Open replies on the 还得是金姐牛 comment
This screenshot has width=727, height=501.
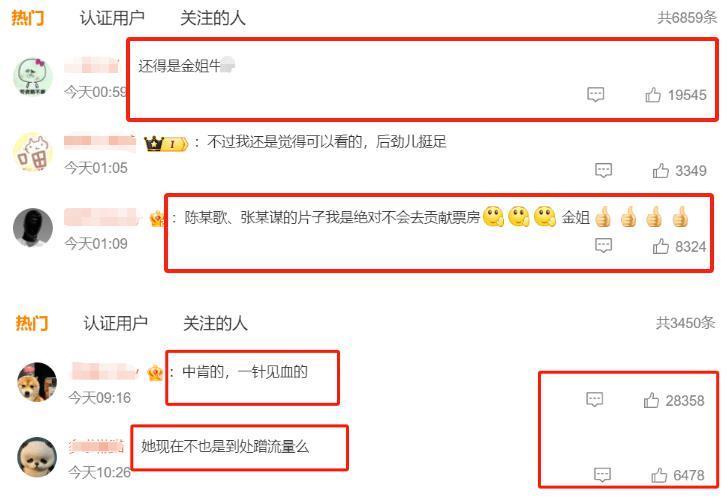pyautogui.click(x=596, y=94)
